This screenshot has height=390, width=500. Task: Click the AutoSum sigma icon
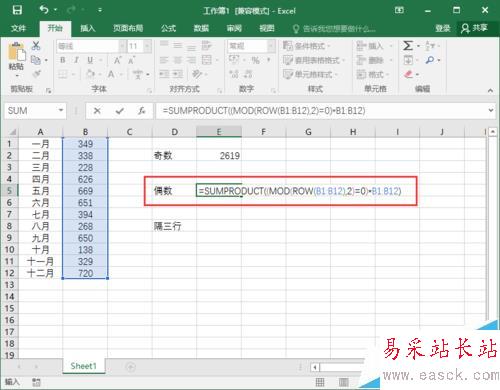408,46
